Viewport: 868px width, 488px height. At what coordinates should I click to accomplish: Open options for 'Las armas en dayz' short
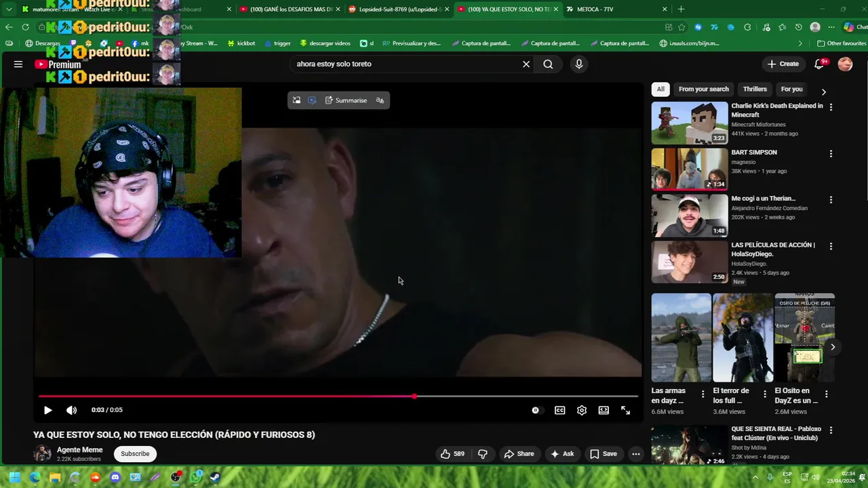(x=703, y=394)
